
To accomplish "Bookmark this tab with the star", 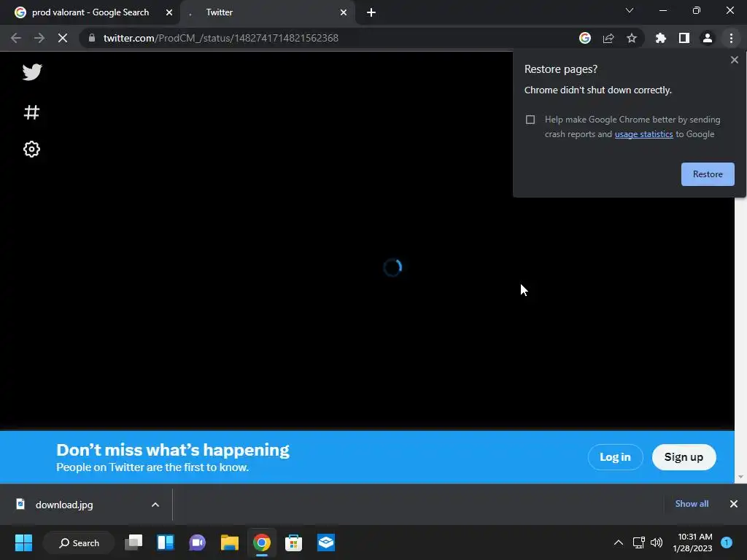I will coord(632,38).
